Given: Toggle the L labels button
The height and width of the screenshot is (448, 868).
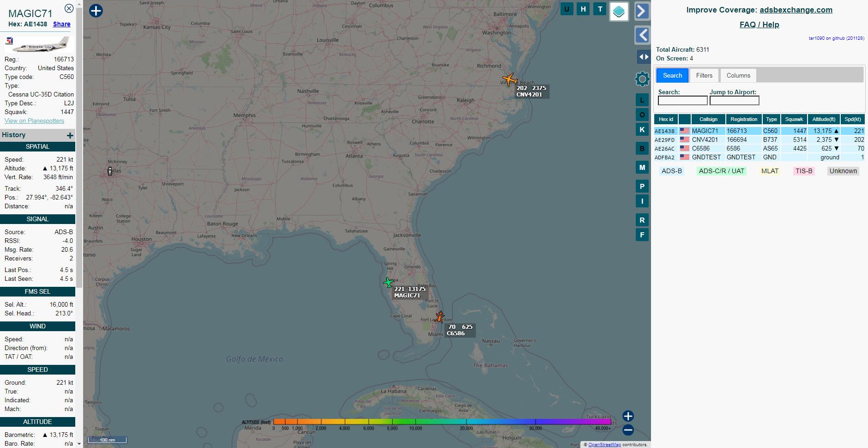Looking at the screenshot, I should click(x=642, y=100).
